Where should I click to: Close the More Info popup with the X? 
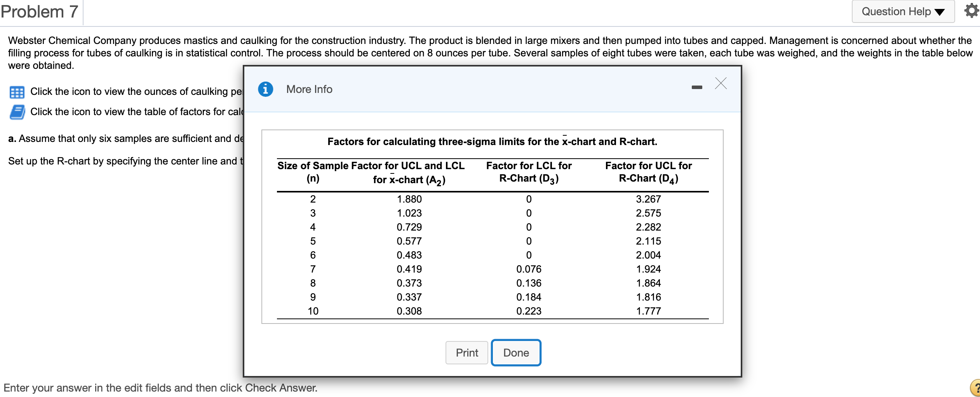coord(721,84)
